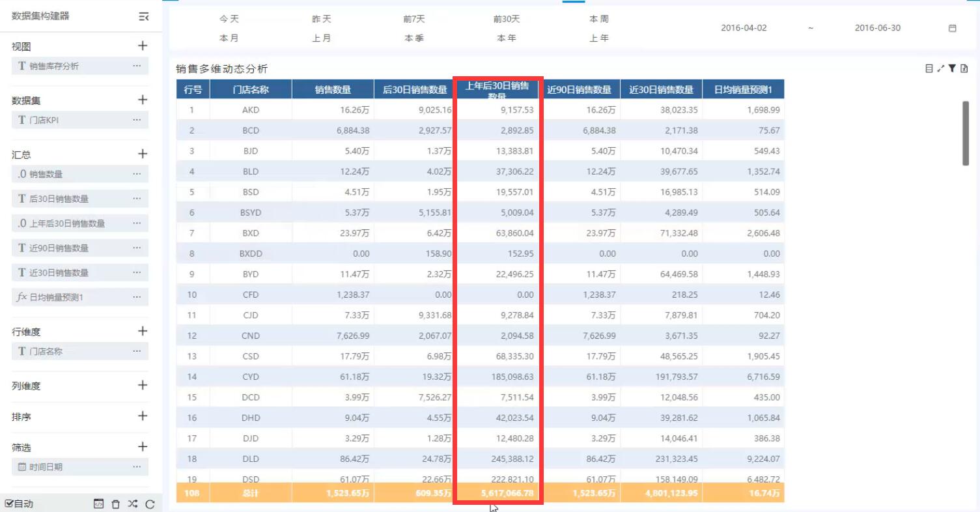This screenshot has height=512, width=980.
Task: Click the 5,617,066.78 total value
Action: [x=507, y=493]
